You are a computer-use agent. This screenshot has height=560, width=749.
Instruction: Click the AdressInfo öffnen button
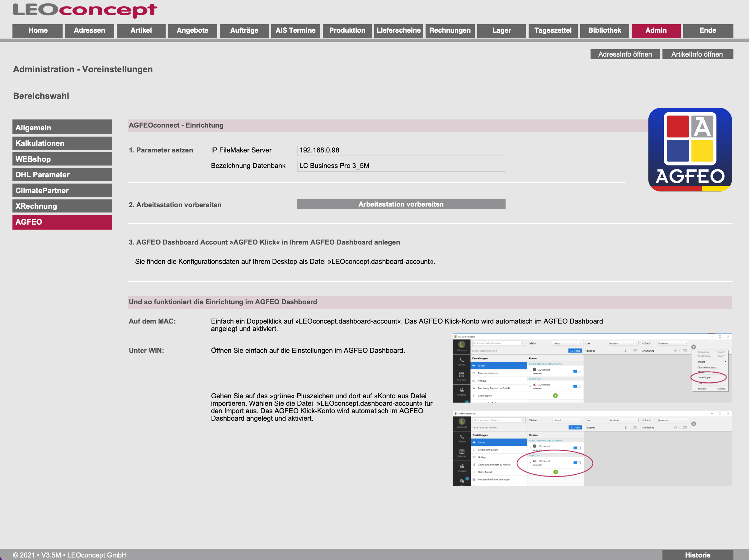coord(625,54)
